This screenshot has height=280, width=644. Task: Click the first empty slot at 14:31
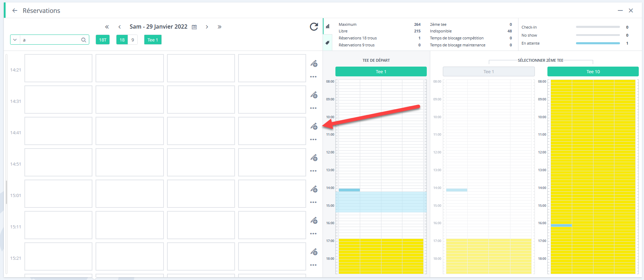click(x=58, y=99)
